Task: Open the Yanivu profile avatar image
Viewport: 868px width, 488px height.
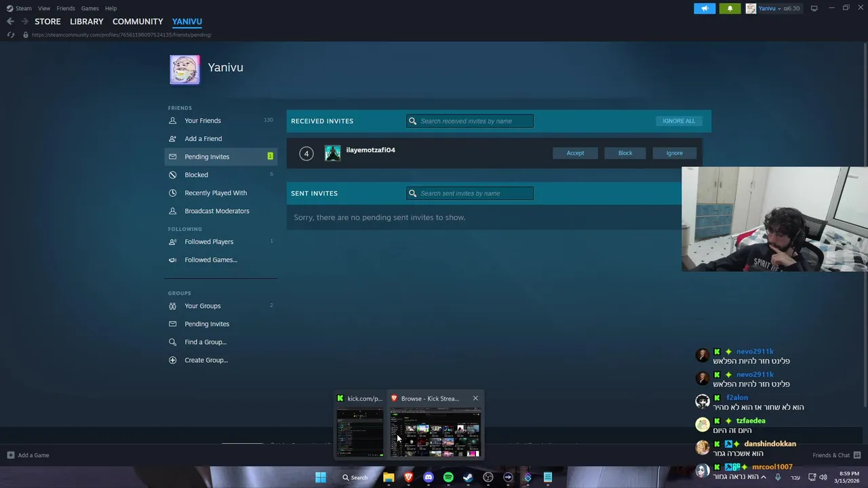Action: click(x=184, y=70)
